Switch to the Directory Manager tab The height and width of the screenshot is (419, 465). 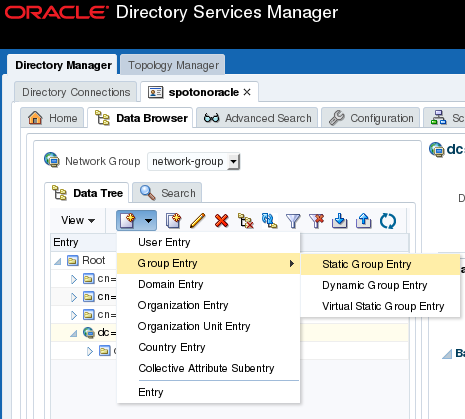[x=63, y=65]
